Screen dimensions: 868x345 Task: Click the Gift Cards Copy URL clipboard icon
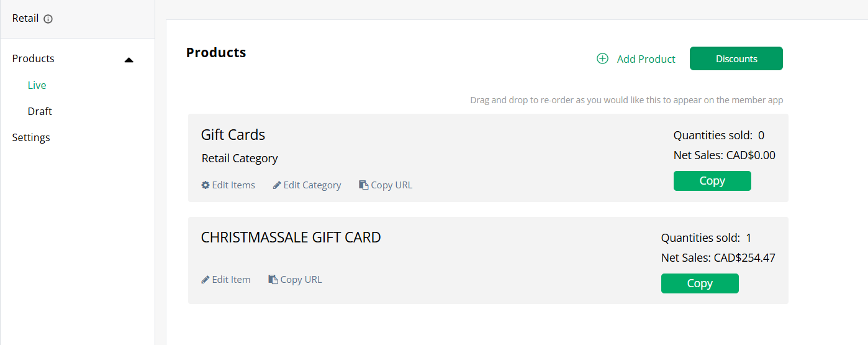point(364,185)
